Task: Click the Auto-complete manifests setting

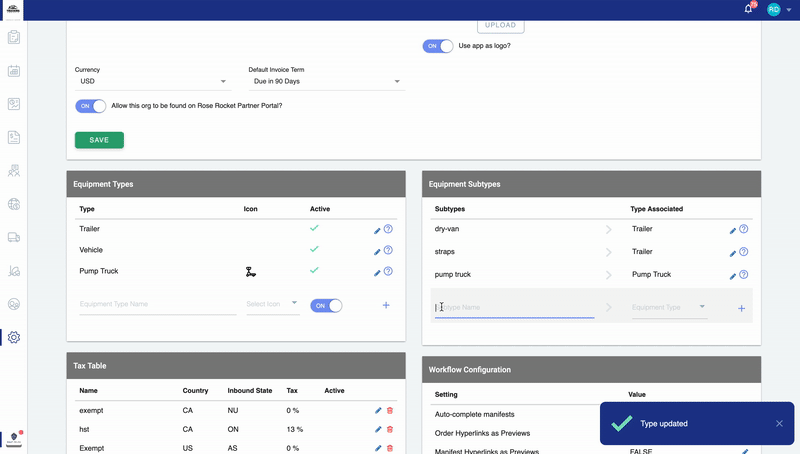Action: coord(474,414)
